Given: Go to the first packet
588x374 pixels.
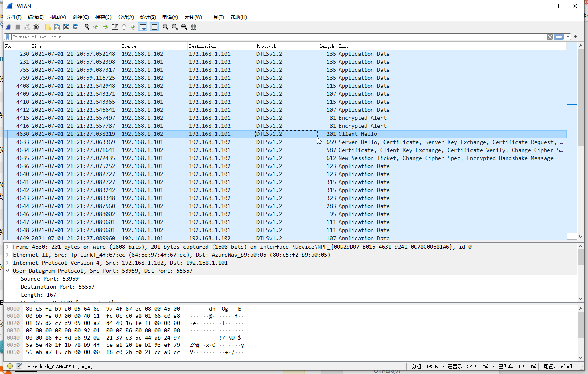Looking at the screenshot, I should (124, 27).
